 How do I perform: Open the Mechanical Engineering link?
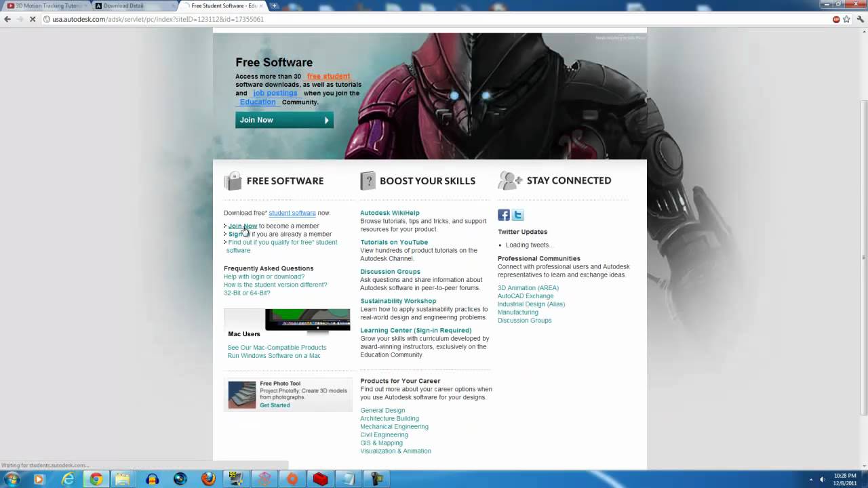[394, 427]
